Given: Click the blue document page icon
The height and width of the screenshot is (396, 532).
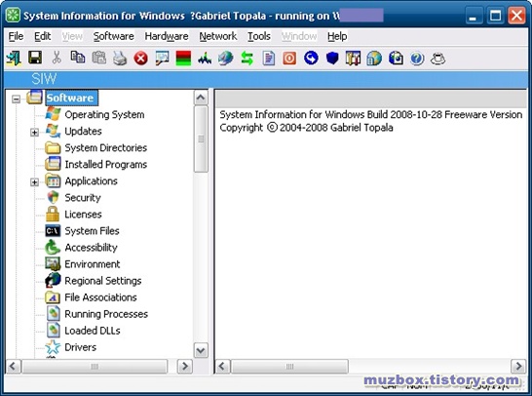Looking at the screenshot, I should click(268, 59).
